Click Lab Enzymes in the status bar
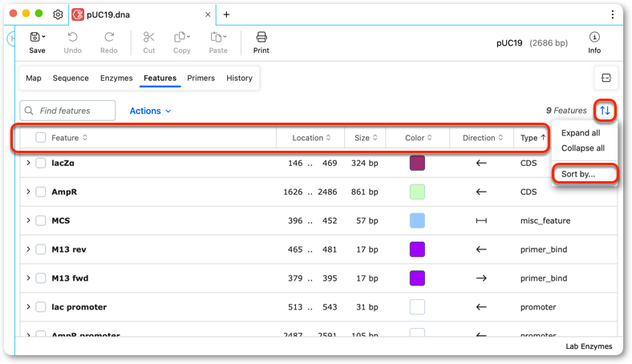Viewport: 632px width, 364px height. (589, 346)
